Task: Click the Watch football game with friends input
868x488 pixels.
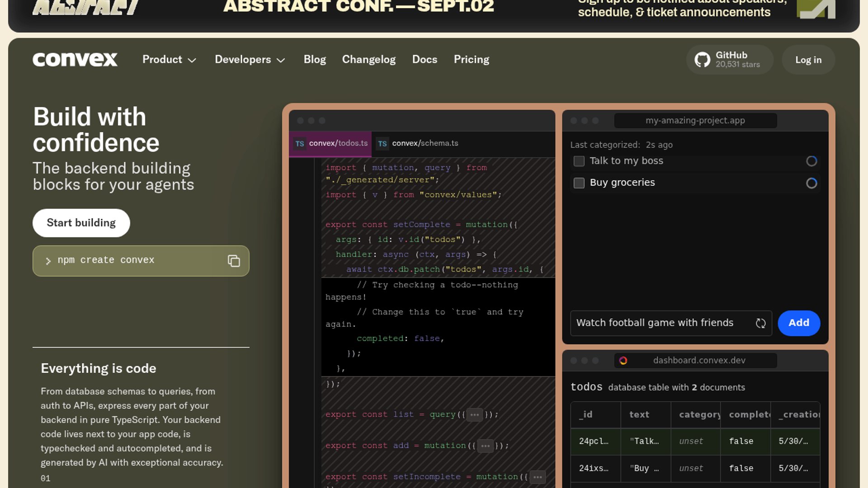Action: coord(671,323)
